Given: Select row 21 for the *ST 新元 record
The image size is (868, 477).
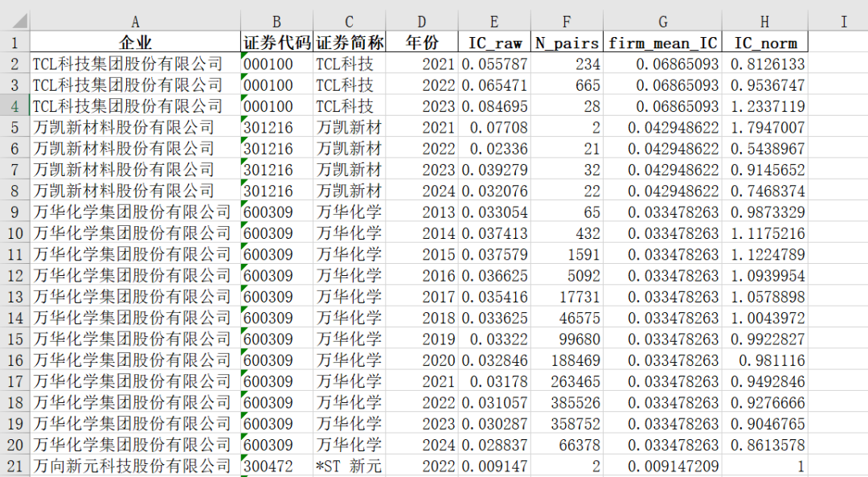Looking at the screenshot, I should click(x=14, y=465).
